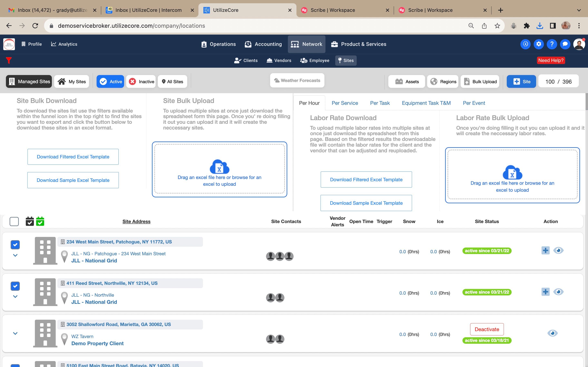Click the green calendar check icon
The width and height of the screenshot is (588, 367).
pyautogui.click(x=40, y=221)
